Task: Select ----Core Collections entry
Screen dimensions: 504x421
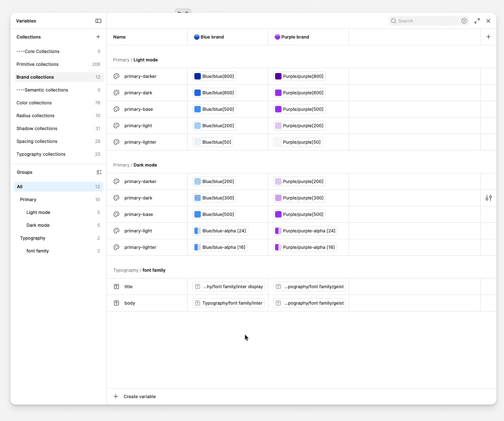Action: tap(59, 51)
